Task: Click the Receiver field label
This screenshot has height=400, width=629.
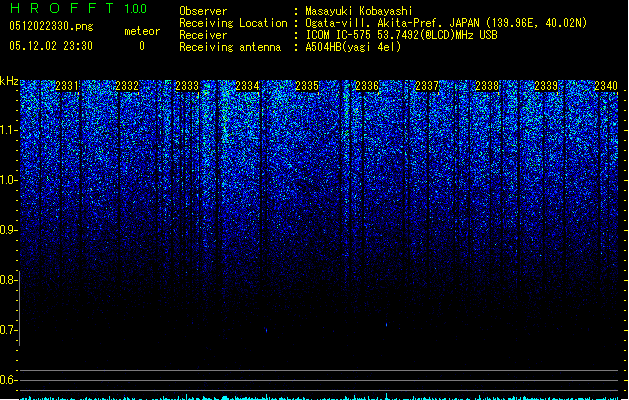Action: point(203,35)
